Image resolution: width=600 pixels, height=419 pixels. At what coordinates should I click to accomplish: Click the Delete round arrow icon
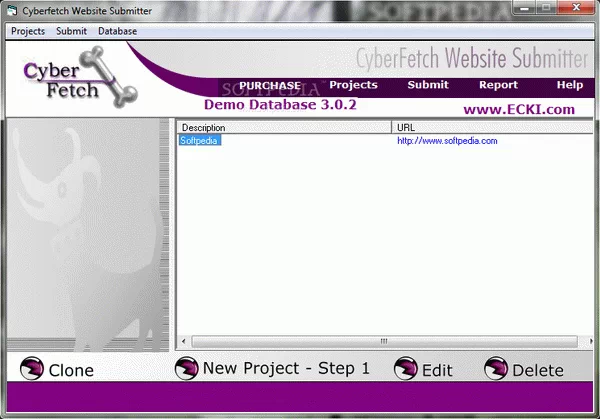[x=496, y=368]
